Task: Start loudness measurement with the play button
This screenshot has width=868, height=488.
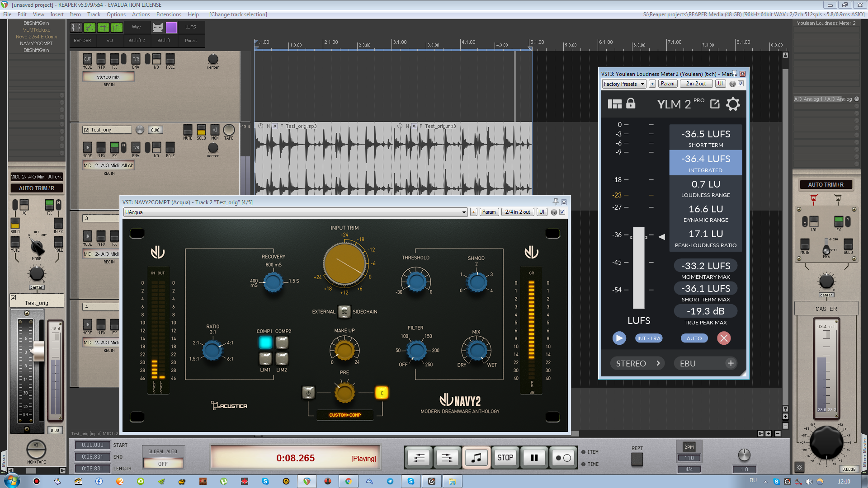Action: (619, 338)
